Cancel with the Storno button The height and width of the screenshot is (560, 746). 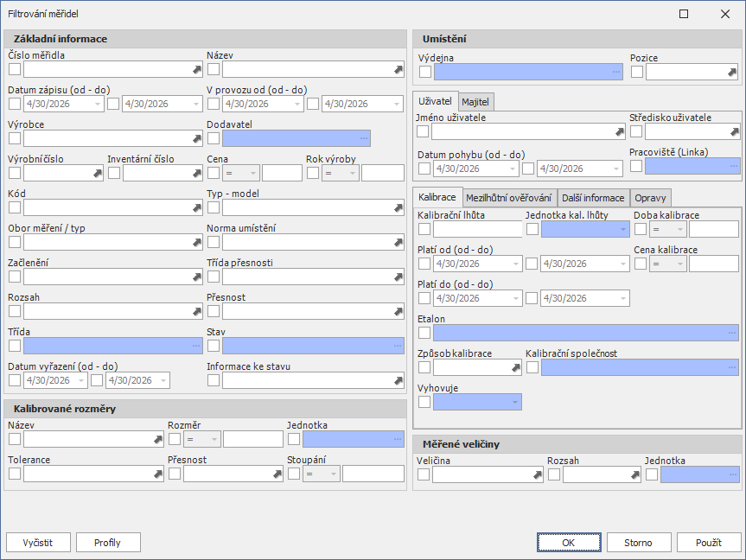[x=639, y=543]
